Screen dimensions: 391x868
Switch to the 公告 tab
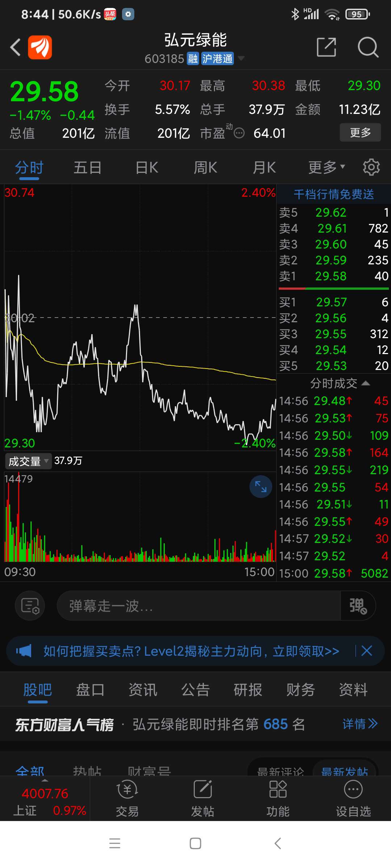(195, 690)
